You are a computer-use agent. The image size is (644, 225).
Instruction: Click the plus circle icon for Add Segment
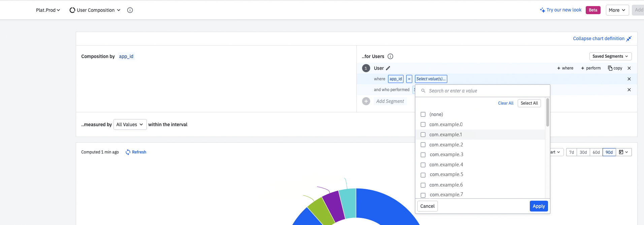366,101
